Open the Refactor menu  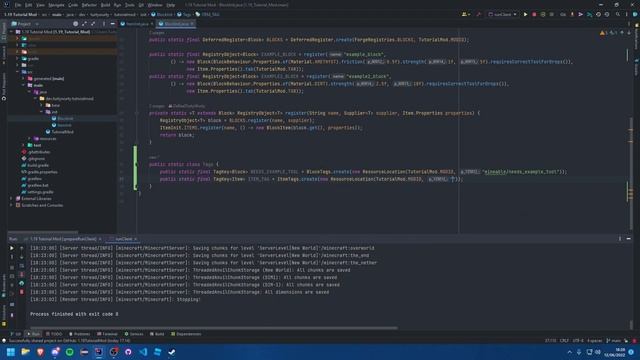click(89, 5)
